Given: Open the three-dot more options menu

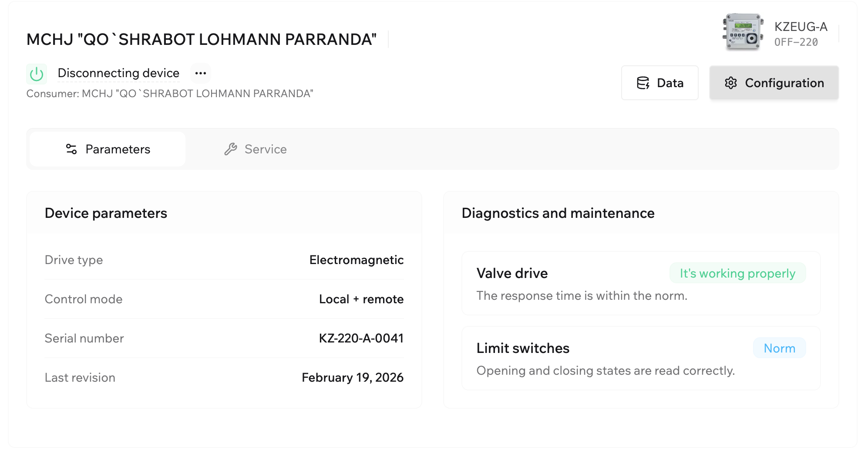Looking at the screenshot, I should pos(201,73).
